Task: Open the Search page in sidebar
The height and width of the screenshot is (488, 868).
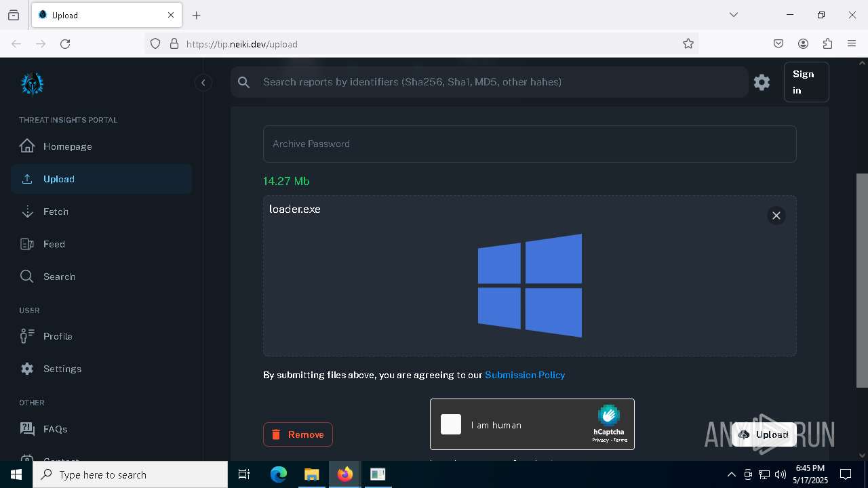Action: tap(101, 277)
